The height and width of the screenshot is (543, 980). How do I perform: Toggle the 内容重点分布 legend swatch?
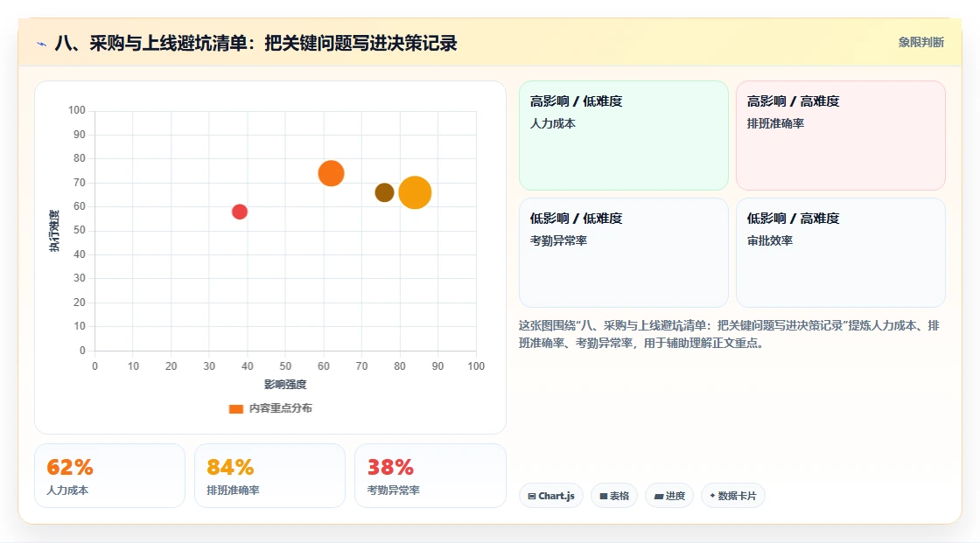click(x=235, y=408)
